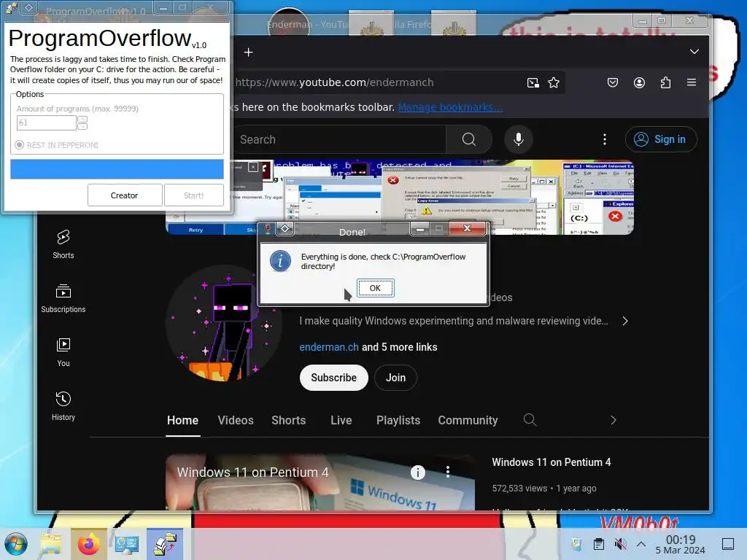The width and height of the screenshot is (747, 560).
Task: Click the diamond icon on Done! titlebar
Action: pos(285,228)
